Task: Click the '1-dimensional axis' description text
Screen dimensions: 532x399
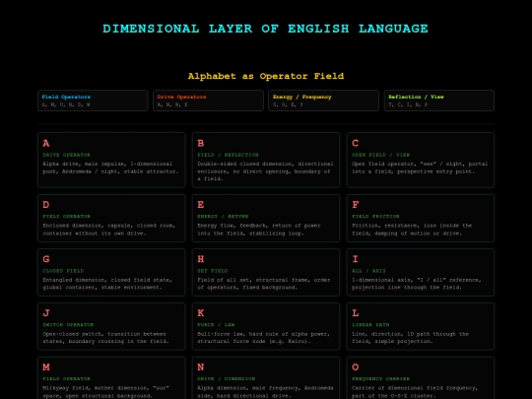Action: coord(417,284)
